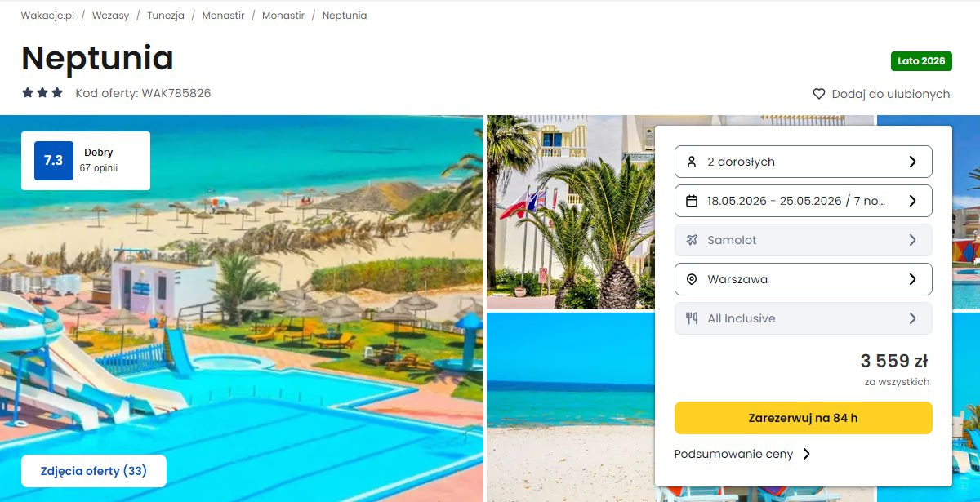Viewport: 980px width, 502px height.
Task: Go to Tunezja breadcrumb
Action: tap(166, 16)
